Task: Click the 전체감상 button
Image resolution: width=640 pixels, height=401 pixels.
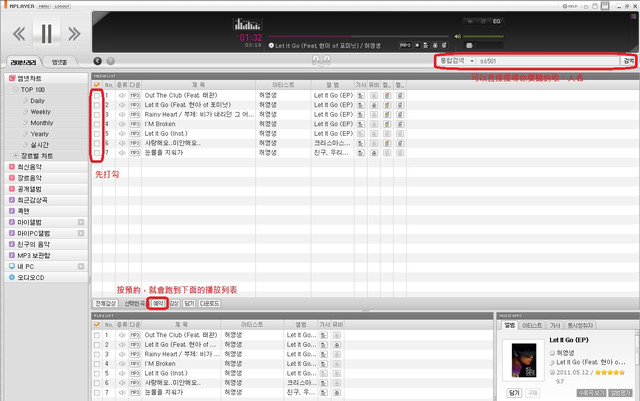Action: click(x=106, y=303)
